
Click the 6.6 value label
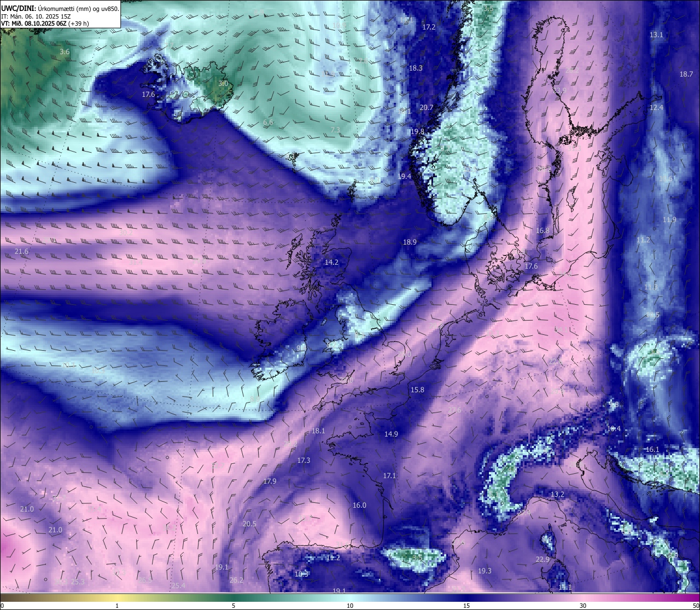[268, 123]
